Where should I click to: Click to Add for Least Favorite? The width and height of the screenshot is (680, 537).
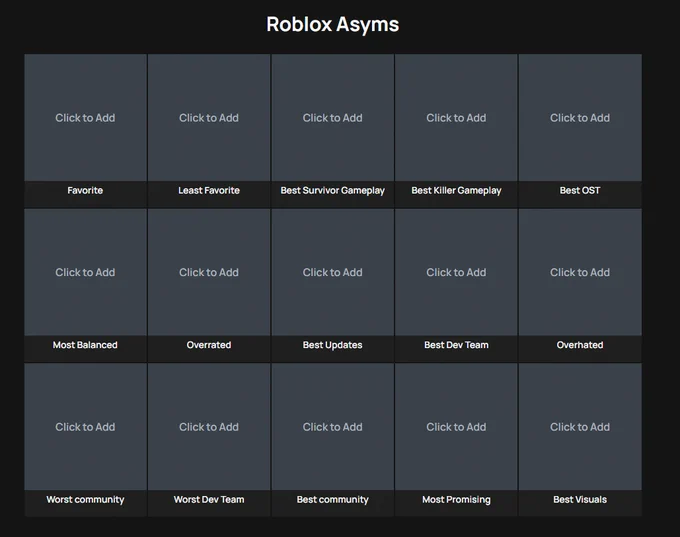pyautogui.click(x=209, y=118)
